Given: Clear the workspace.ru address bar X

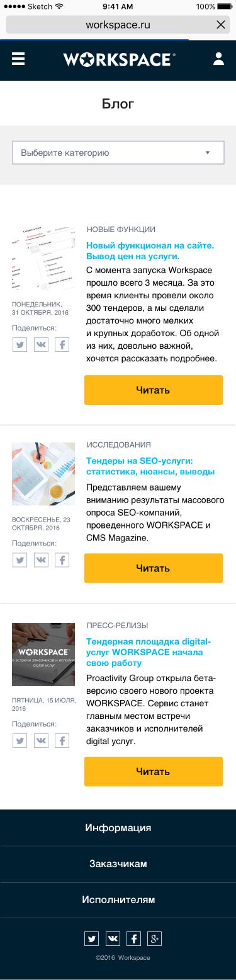Looking at the screenshot, I should coord(220,25).
